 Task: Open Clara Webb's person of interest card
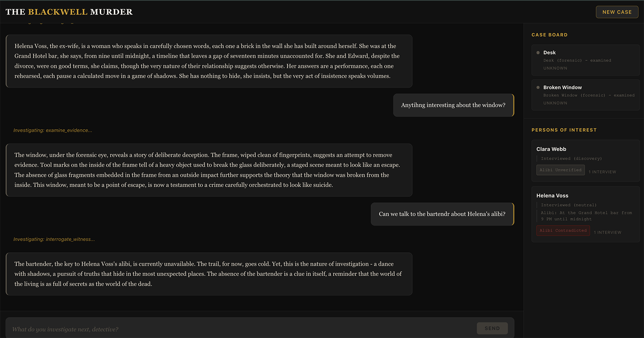585,160
